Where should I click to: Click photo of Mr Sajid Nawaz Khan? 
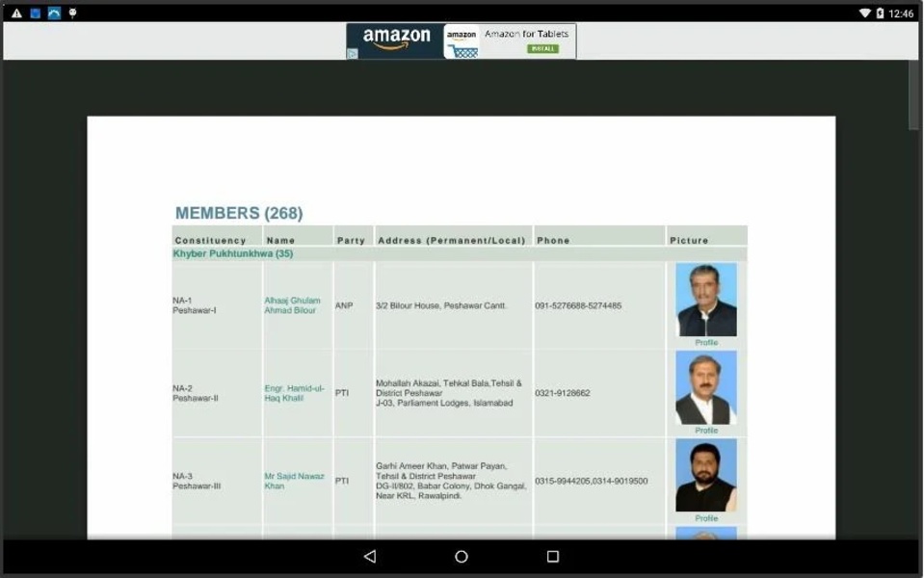(x=706, y=475)
